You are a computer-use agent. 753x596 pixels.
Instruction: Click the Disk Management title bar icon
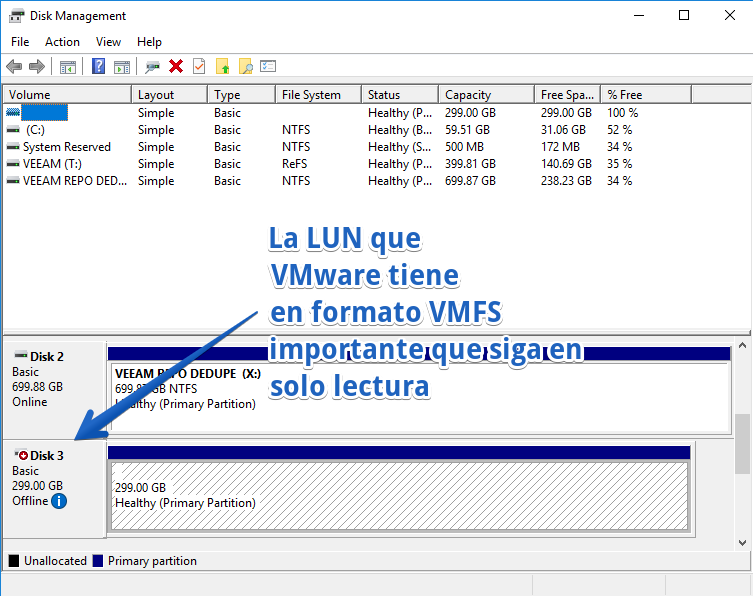click(x=16, y=16)
